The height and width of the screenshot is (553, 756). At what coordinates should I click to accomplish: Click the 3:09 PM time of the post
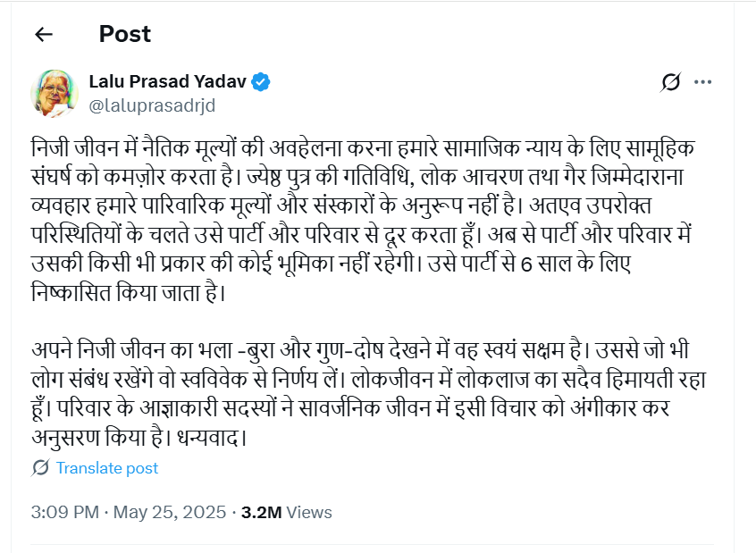click(x=63, y=513)
